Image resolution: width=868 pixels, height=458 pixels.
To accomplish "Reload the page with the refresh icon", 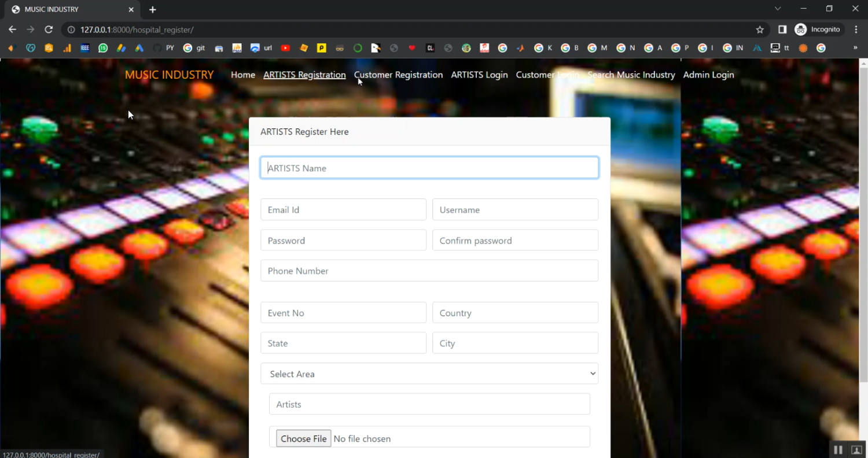I will (49, 29).
